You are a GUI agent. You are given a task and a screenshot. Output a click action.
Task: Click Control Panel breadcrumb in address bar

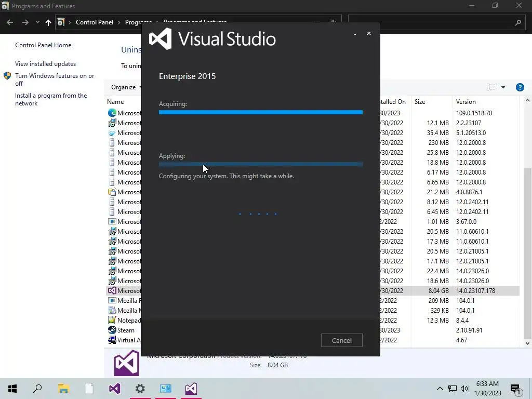click(x=95, y=22)
